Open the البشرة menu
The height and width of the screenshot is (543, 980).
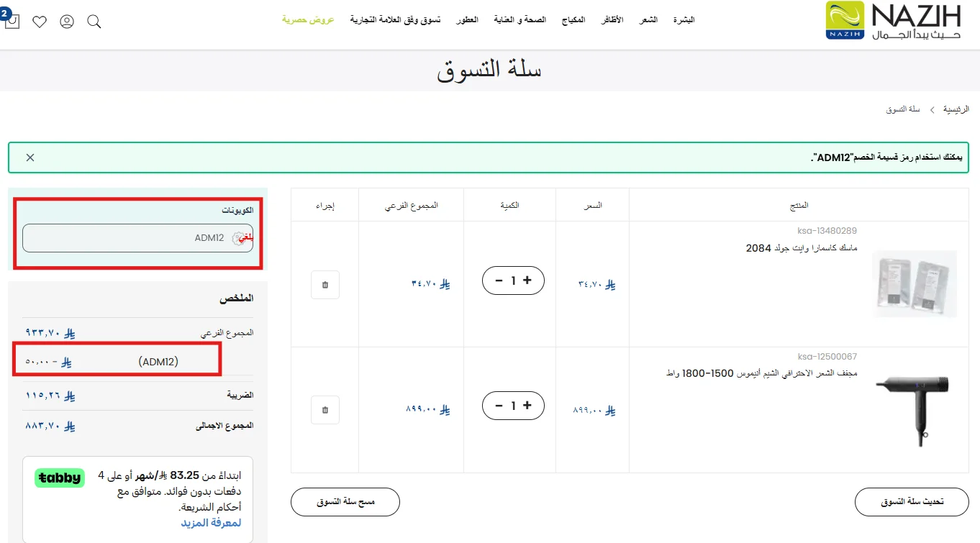pos(684,19)
